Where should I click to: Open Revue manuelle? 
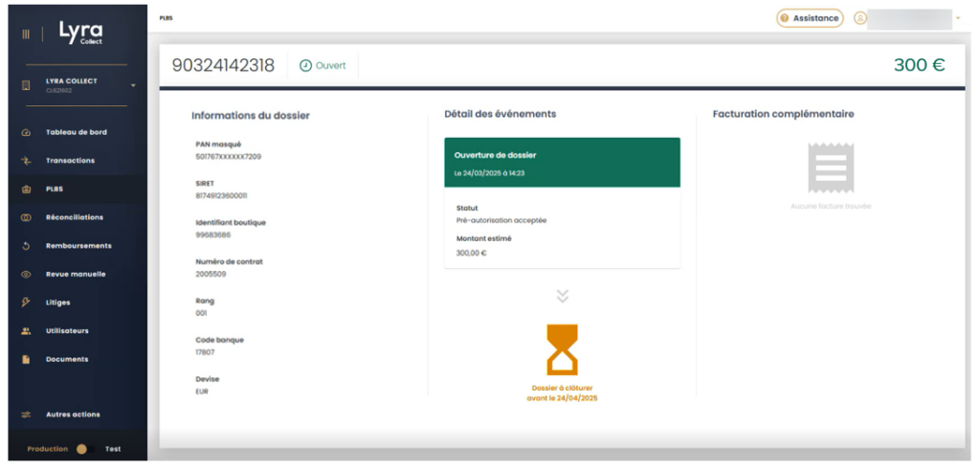tap(77, 275)
